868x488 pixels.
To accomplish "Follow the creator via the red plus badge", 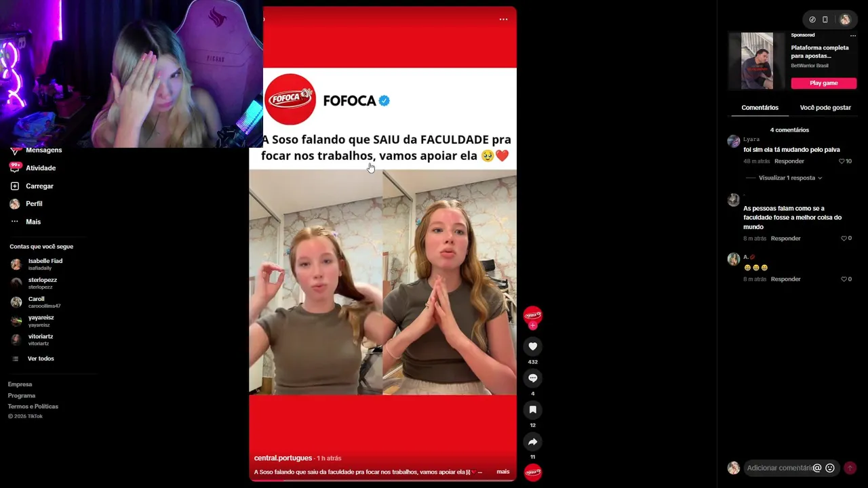I will coord(533,326).
